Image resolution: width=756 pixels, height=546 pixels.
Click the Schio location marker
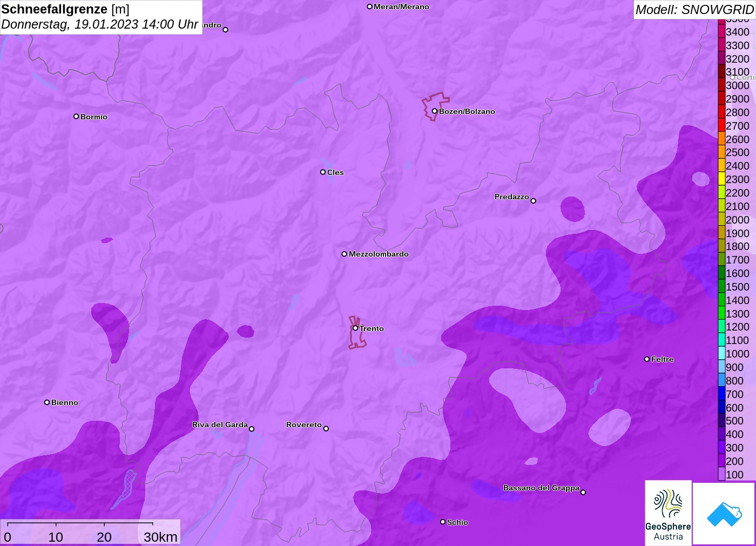coord(443,522)
